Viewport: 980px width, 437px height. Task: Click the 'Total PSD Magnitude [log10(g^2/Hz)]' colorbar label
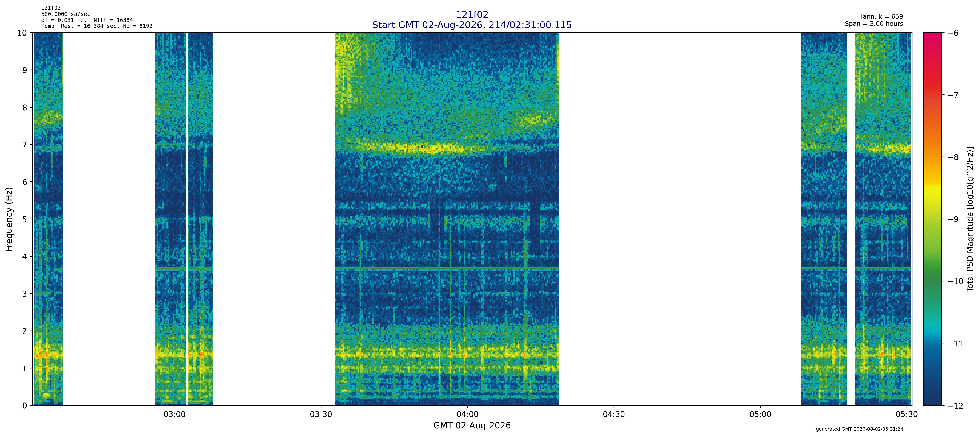point(970,219)
